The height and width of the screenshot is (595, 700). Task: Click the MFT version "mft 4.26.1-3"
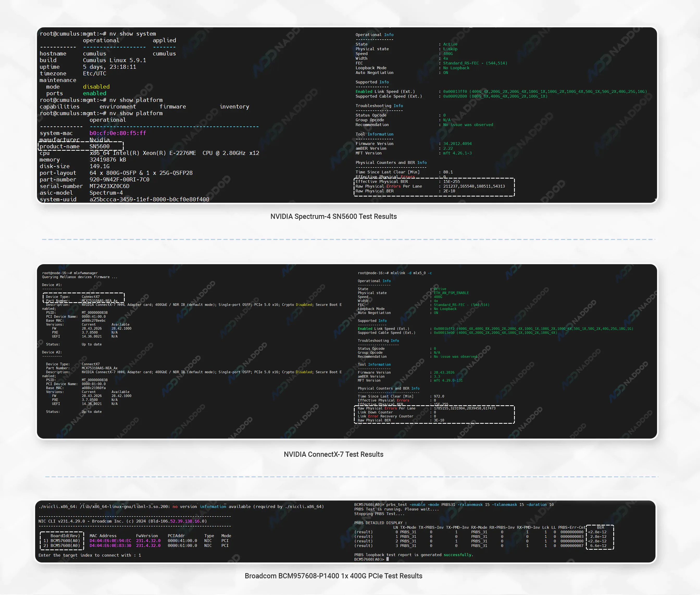457,153
